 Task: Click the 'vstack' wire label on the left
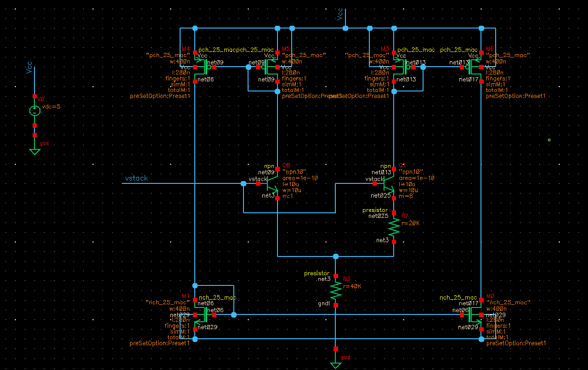(136, 178)
